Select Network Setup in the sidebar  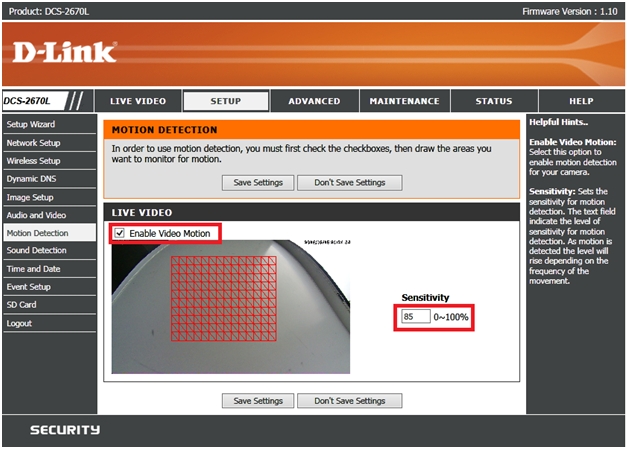pyautogui.click(x=33, y=143)
